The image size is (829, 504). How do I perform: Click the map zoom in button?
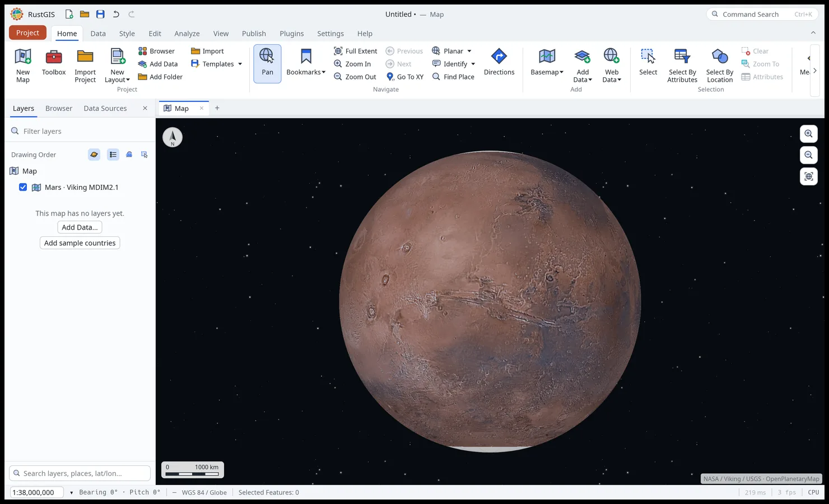tap(808, 134)
